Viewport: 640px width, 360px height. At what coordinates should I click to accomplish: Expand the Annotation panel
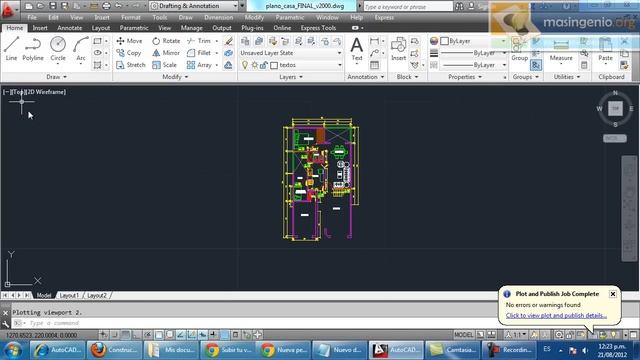[x=365, y=77]
